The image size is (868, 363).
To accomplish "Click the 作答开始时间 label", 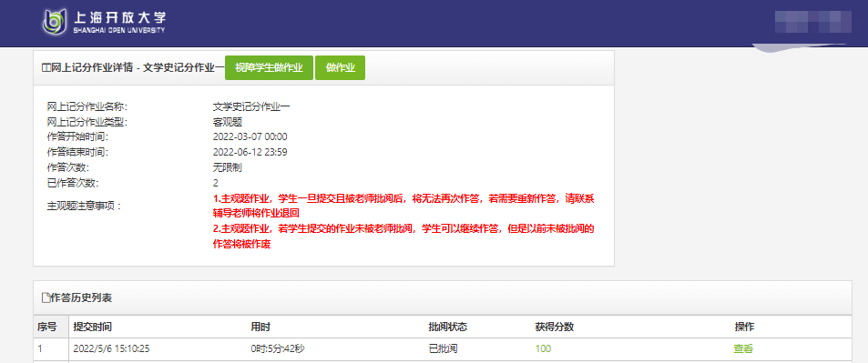I will [x=77, y=136].
